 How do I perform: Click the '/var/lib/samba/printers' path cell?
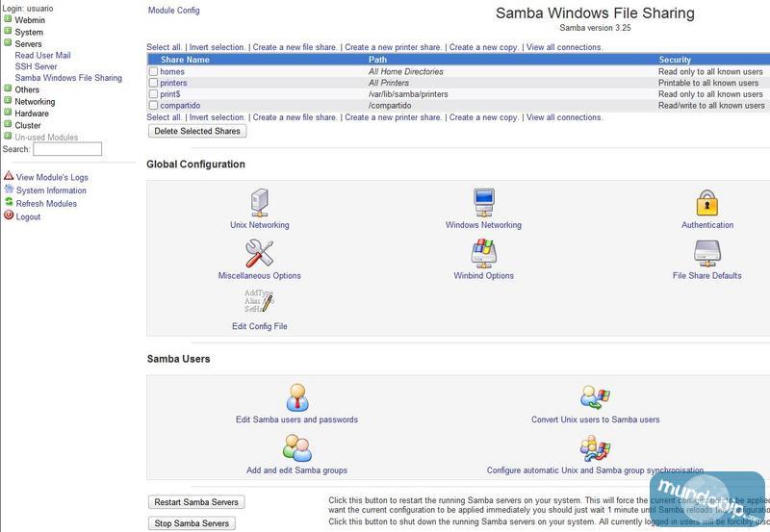click(x=408, y=94)
